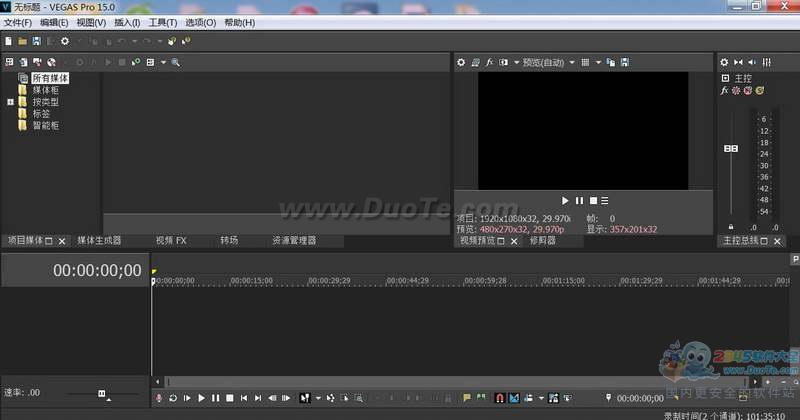Image resolution: width=800 pixels, height=420 pixels.
Task: Click the overlays grid icon in preview toolbar
Action: (x=585, y=62)
